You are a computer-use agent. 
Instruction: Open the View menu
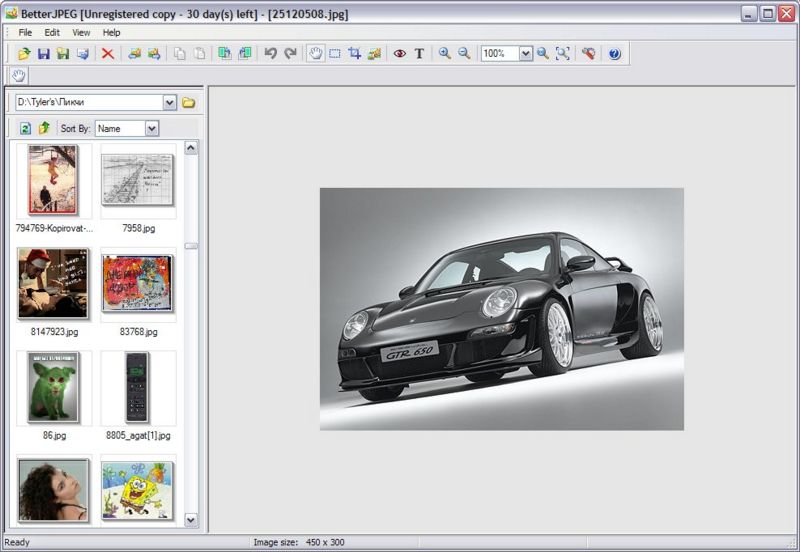click(81, 32)
